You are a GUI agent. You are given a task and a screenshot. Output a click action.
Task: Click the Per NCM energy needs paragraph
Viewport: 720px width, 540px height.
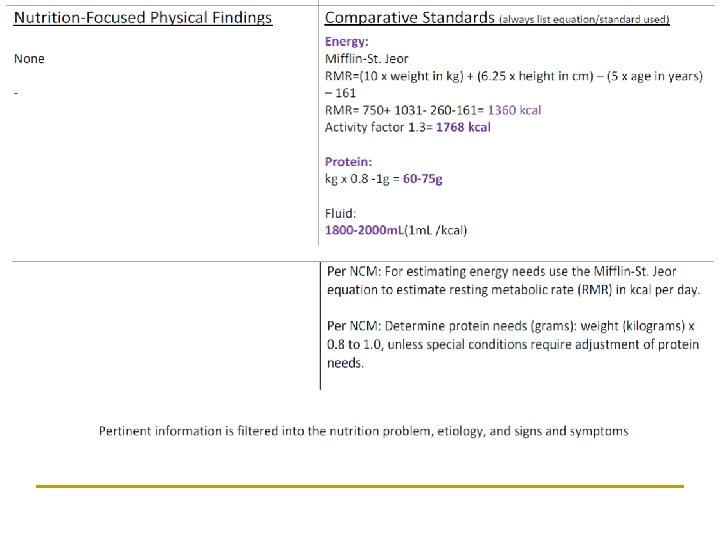tap(513, 288)
